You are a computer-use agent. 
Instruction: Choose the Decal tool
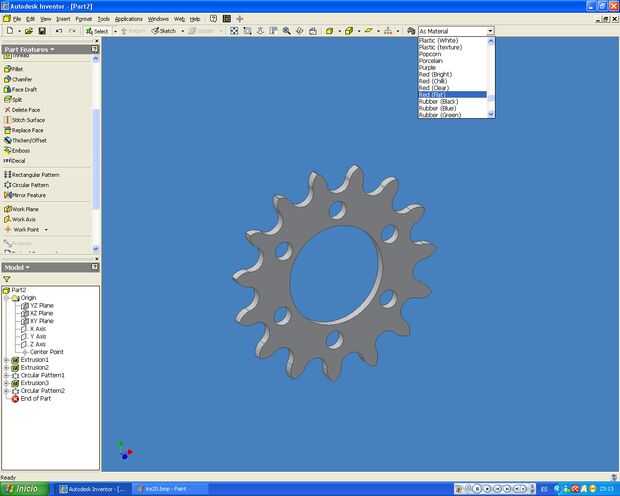tap(14, 161)
